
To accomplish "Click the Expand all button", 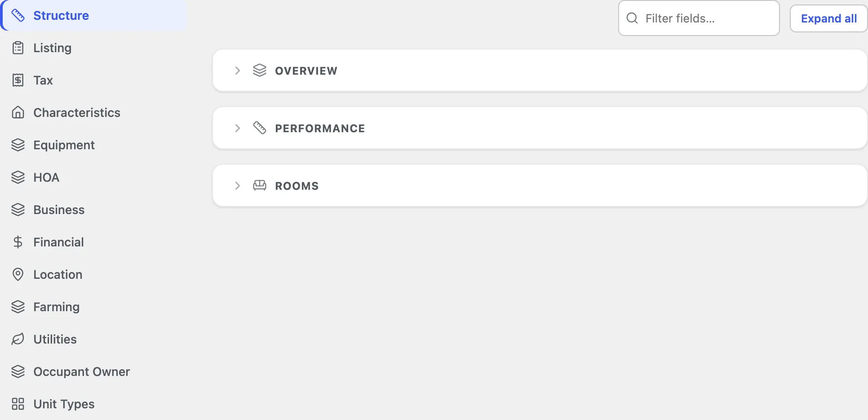I will tap(828, 18).
